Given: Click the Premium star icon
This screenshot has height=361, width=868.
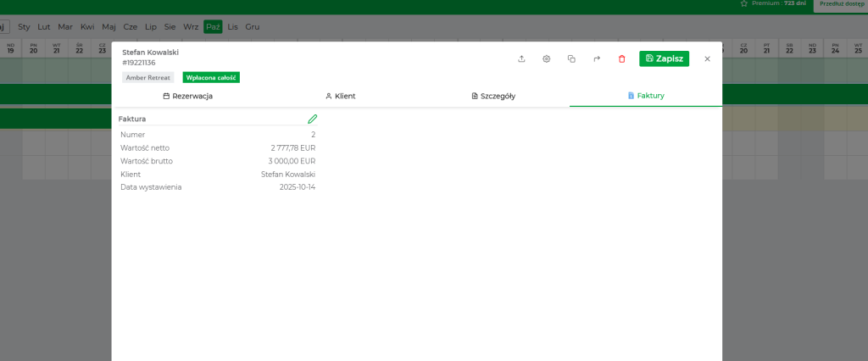Looking at the screenshot, I should click(x=744, y=4).
